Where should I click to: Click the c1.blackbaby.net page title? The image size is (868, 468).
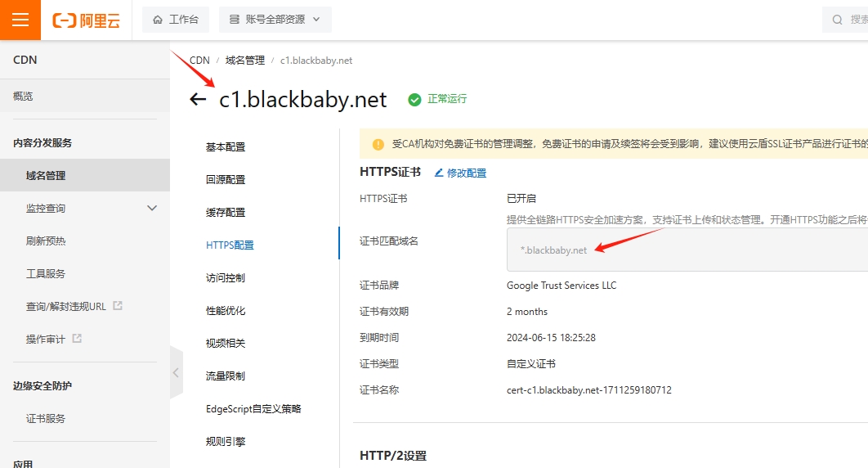pos(302,99)
